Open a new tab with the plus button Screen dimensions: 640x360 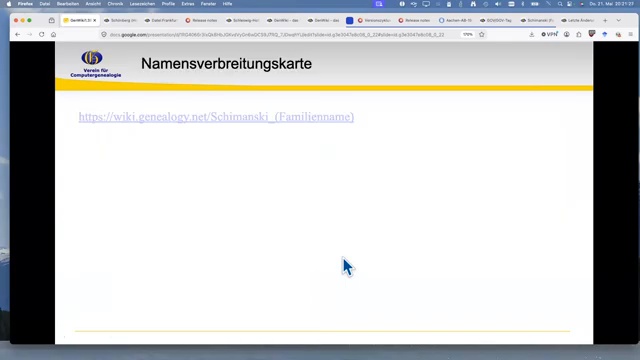click(x=605, y=20)
